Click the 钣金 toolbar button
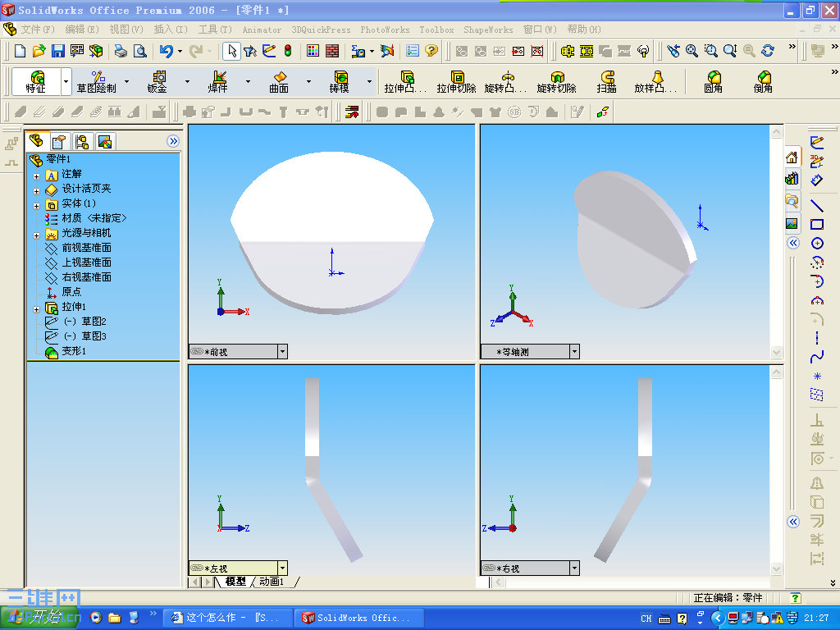 (159, 81)
